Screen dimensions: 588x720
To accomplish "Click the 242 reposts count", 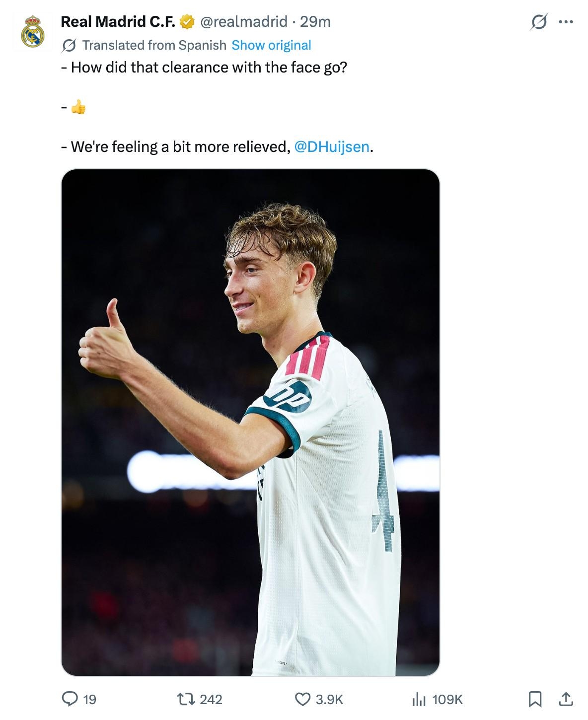I will pyautogui.click(x=211, y=700).
